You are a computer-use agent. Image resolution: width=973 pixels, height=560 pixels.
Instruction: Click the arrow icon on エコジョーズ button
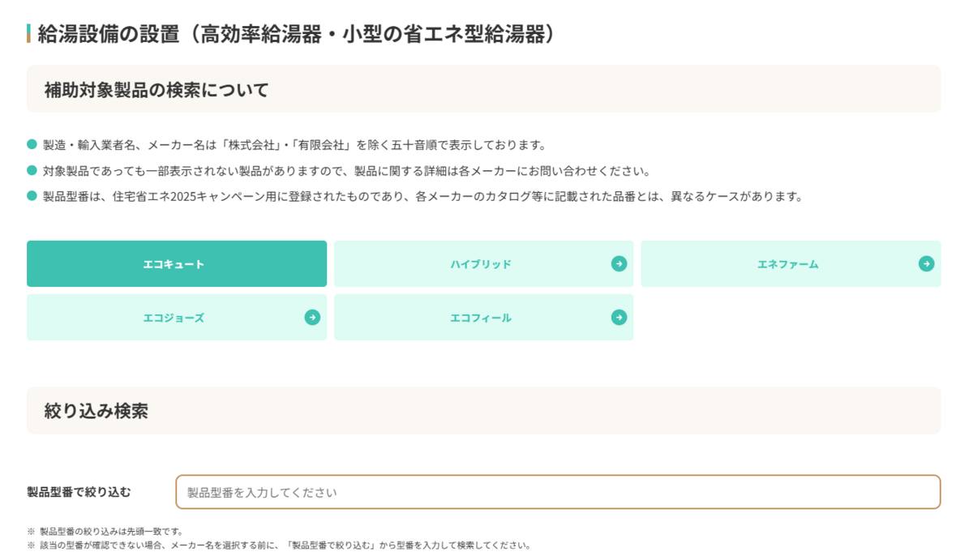click(x=312, y=317)
